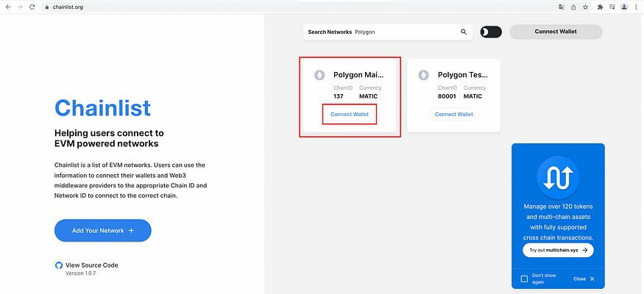The width and height of the screenshot is (644, 294).
Task: Click ChainID value 137
Action: click(x=338, y=96)
